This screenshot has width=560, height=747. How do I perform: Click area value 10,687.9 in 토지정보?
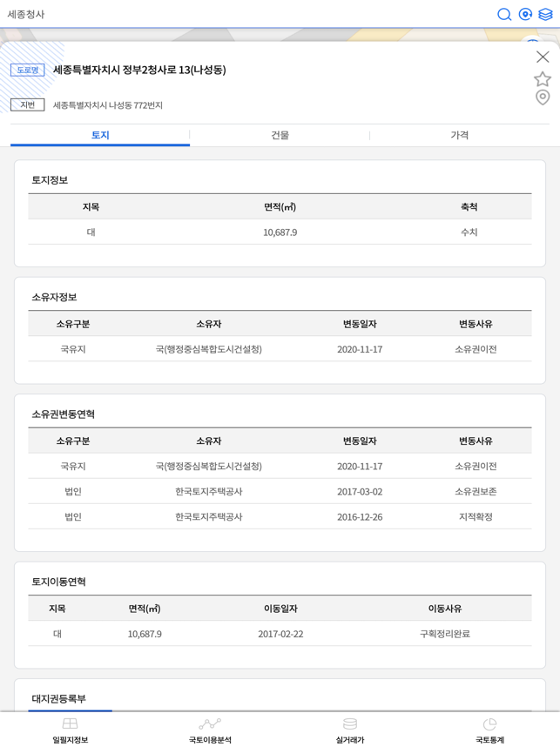click(280, 232)
